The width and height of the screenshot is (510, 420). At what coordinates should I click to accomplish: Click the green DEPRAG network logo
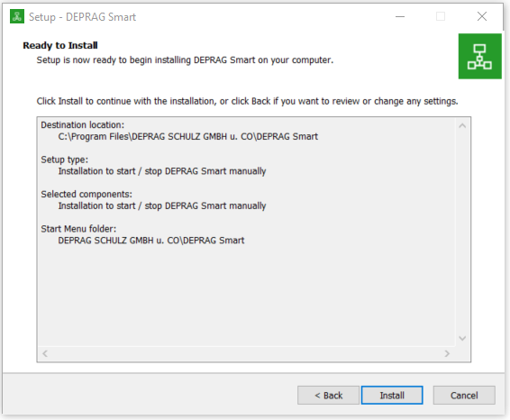point(479,56)
